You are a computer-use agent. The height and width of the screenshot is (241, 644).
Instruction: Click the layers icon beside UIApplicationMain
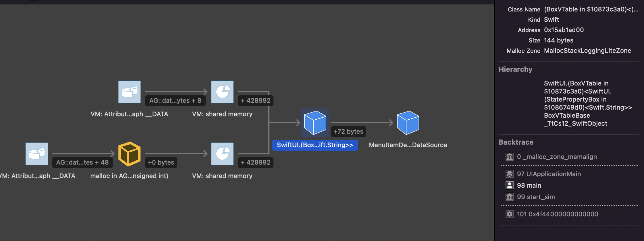pyautogui.click(x=509, y=174)
